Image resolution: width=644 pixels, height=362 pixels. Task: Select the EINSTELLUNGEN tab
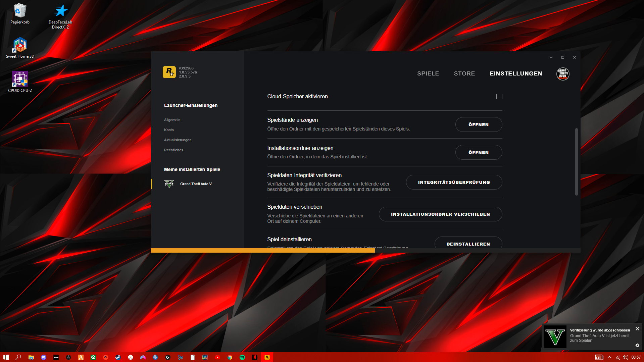[x=516, y=73]
